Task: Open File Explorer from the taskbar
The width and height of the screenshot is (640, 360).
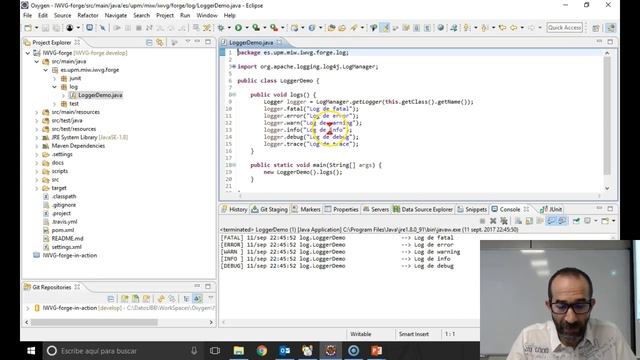Action: [x=239, y=351]
